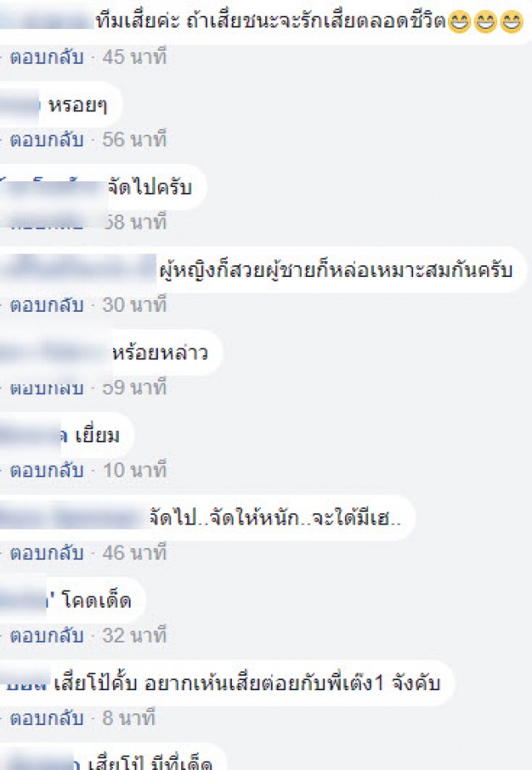Select the ผู้หญิงก็สวยผู้ชายก็หล่อ comment text
Image resolution: width=532 pixels, height=770 pixels.
(x=336, y=270)
